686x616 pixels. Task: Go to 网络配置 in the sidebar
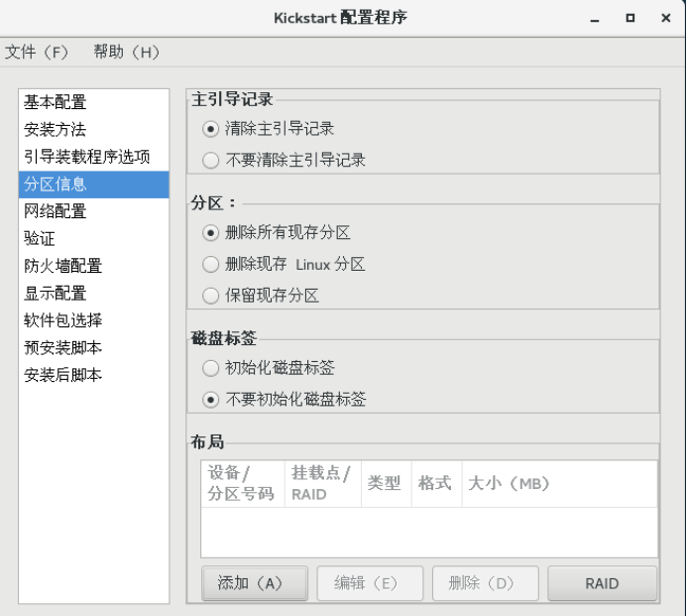[x=93, y=211]
